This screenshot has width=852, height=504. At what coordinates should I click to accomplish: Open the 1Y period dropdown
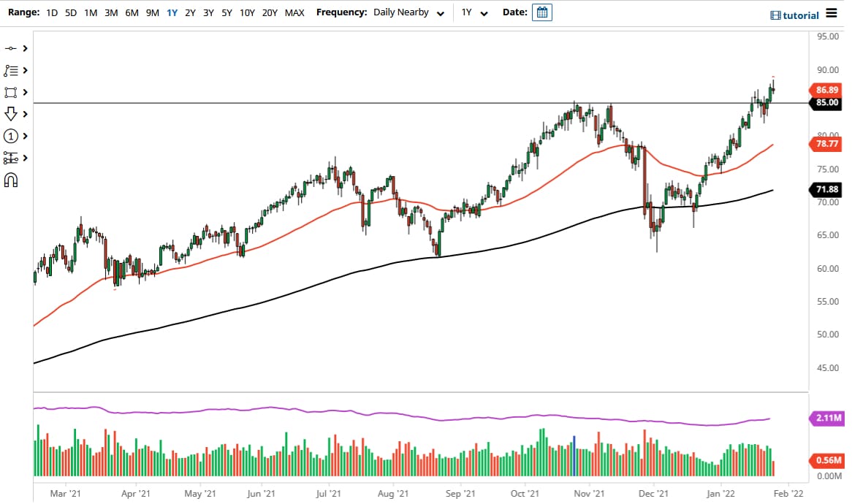point(474,12)
